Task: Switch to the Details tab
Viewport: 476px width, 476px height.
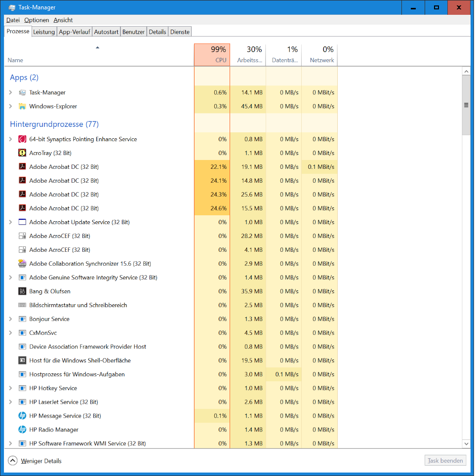Action: (158, 32)
